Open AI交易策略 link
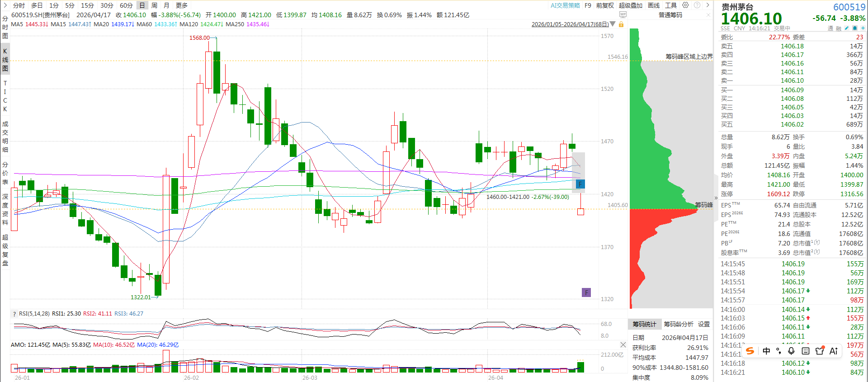This screenshot has height=382, width=868. [565, 5]
